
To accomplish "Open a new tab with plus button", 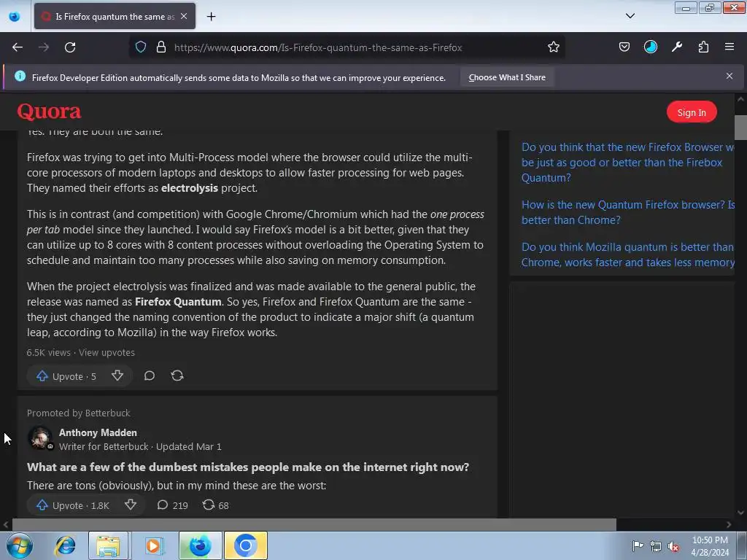I will click(x=211, y=17).
